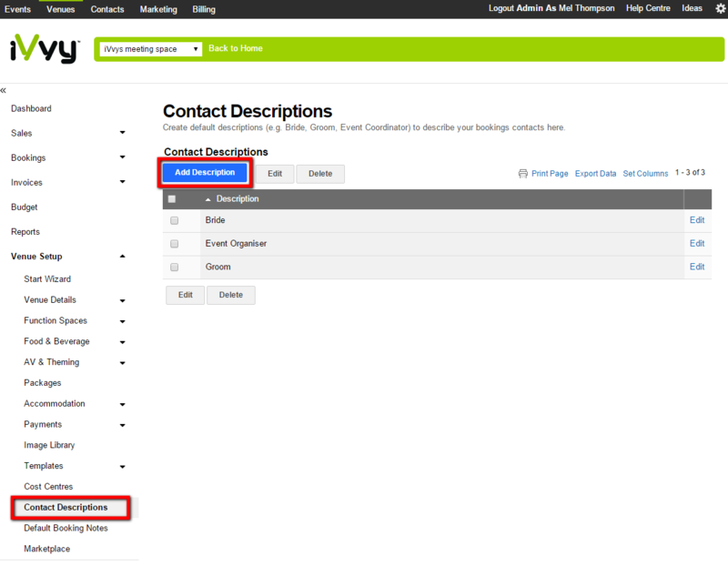Screen dimensions: 728x566
Task: Select Contact Descriptions in the sidebar
Action: point(66,508)
